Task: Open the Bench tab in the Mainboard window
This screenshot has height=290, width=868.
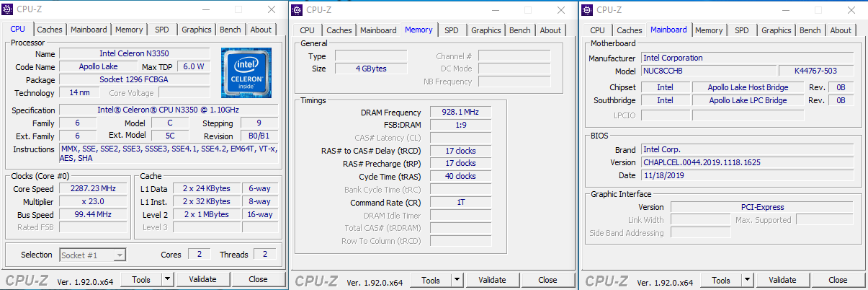Action: click(x=810, y=30)
